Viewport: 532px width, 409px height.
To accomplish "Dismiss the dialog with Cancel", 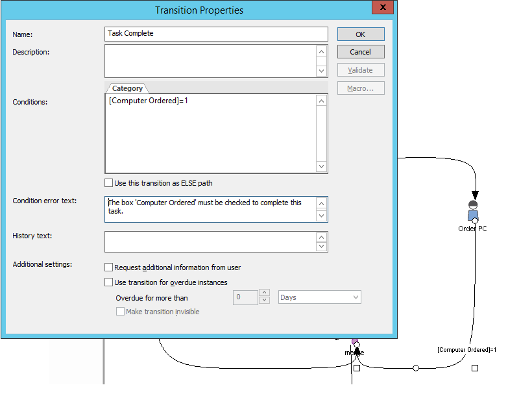I will click(x=360, y=52).
